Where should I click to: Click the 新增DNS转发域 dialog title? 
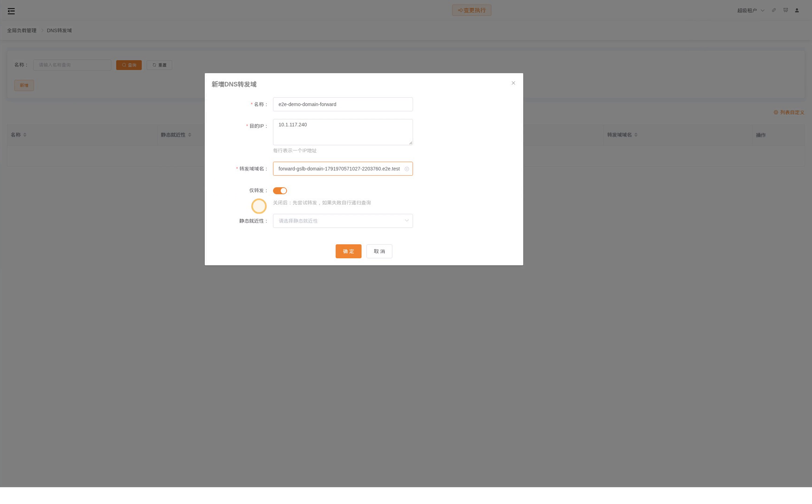234,84
